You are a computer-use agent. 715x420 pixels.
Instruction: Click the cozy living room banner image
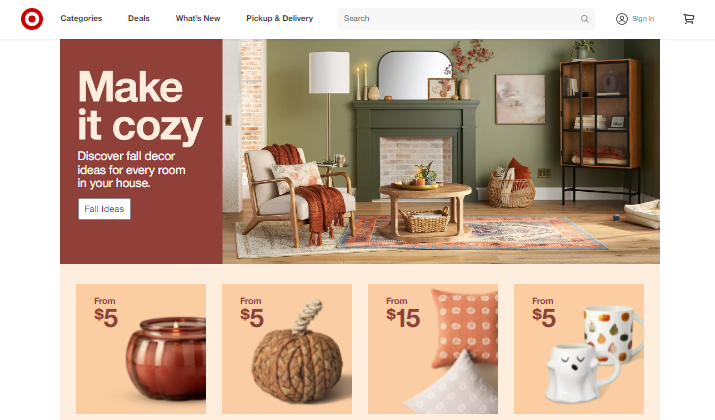(x=441, y=151)
